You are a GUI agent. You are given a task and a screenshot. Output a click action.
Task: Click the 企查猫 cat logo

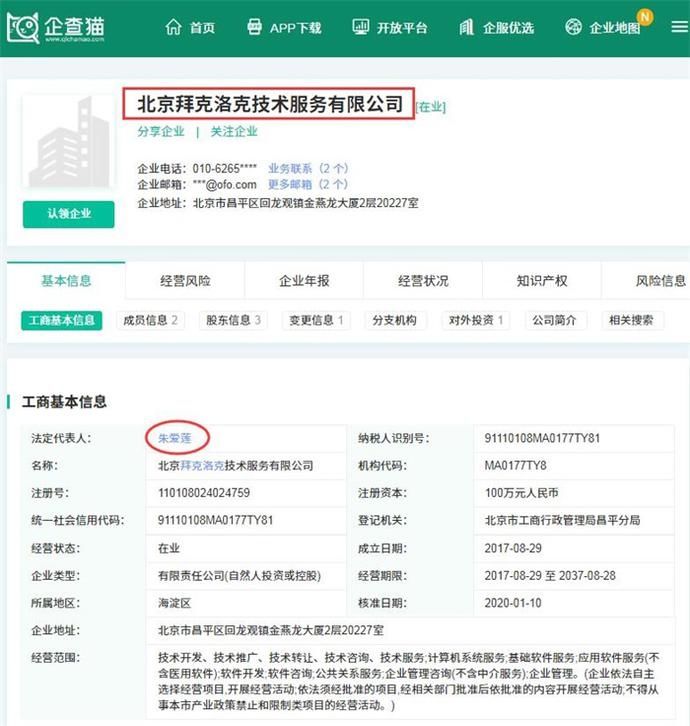tap(56, 28)
